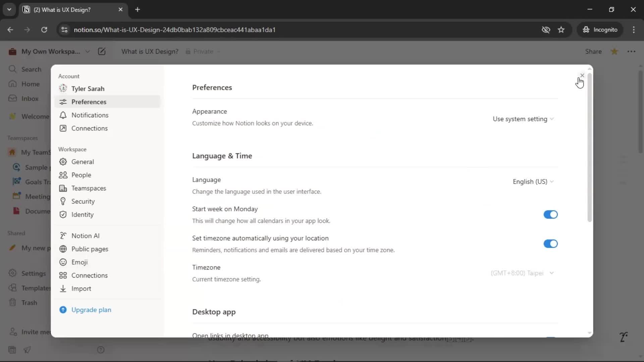The width and height of the screenshot is (644, 362).
Task: Open a new browser tab
Action: tap(138, 9)
